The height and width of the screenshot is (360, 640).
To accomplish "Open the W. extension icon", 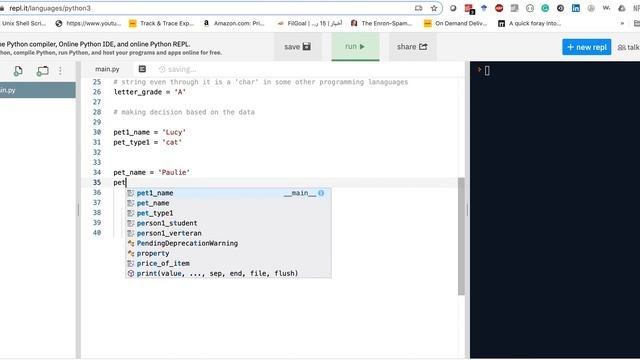I will click(606, 8).
